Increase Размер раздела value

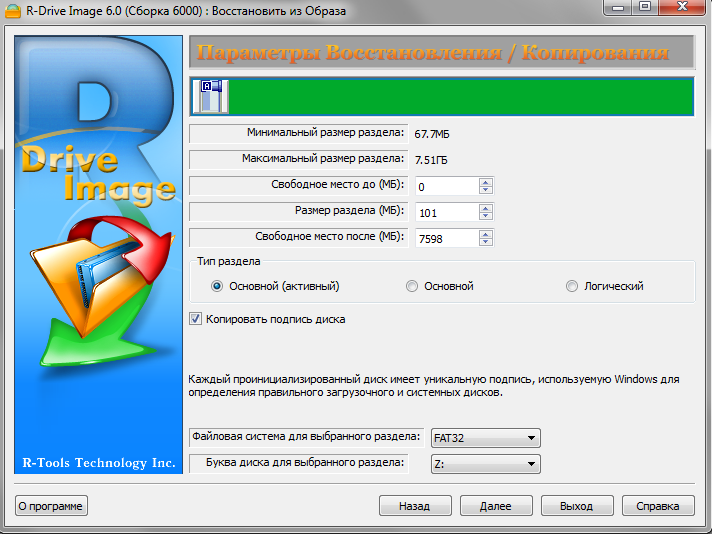click(486, 208)
